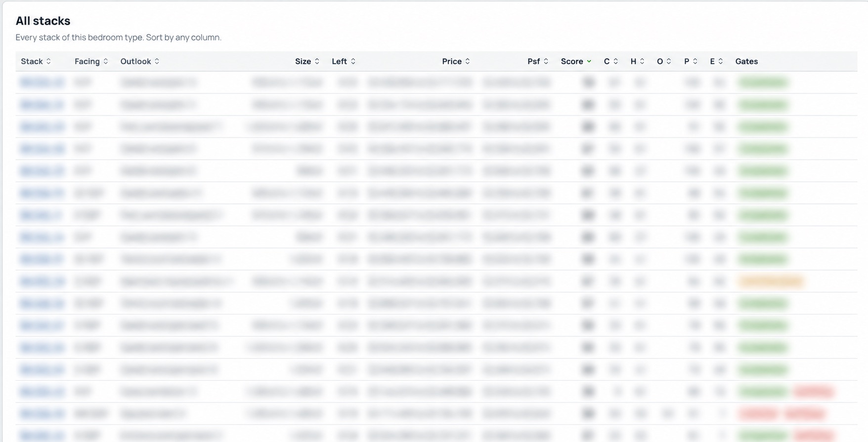Image resolution: width=868 pixels, height=442 pixels.
Task: Sort by the Left column
Action: (x=344, y=61)
